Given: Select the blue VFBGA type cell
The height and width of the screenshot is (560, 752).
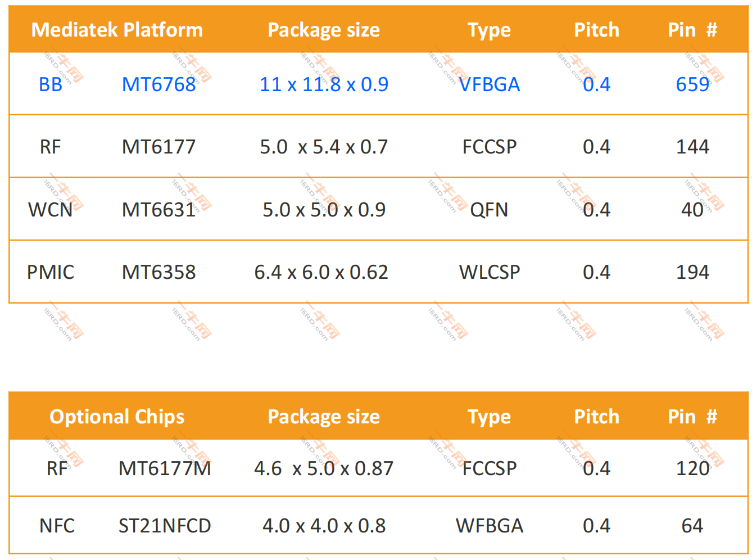Looking at the screenshot, I should 489,84.
